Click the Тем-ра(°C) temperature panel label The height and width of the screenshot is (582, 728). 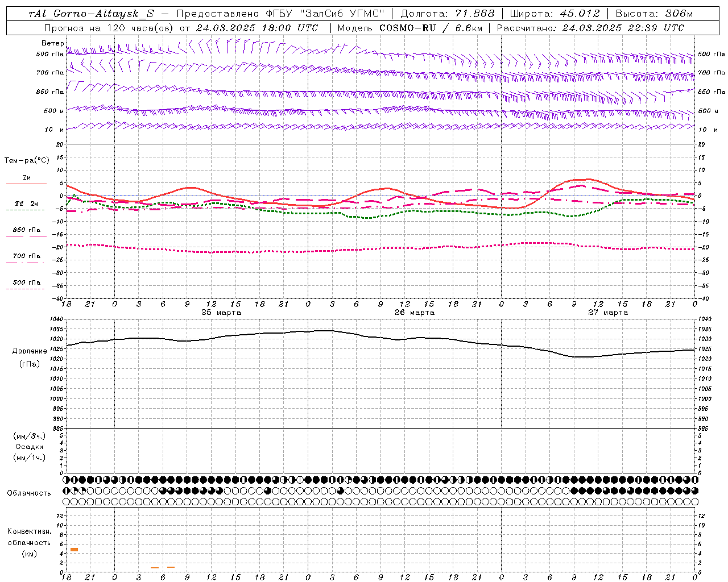[x=27, y=161]
